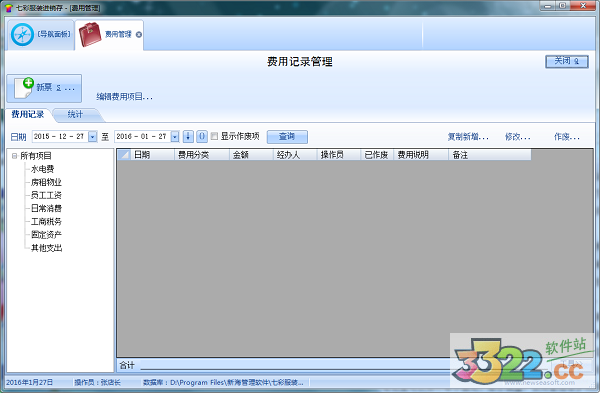Click the 查询 query button
The width and height of the screenshot is (600, 393).
tap(287, 137)
